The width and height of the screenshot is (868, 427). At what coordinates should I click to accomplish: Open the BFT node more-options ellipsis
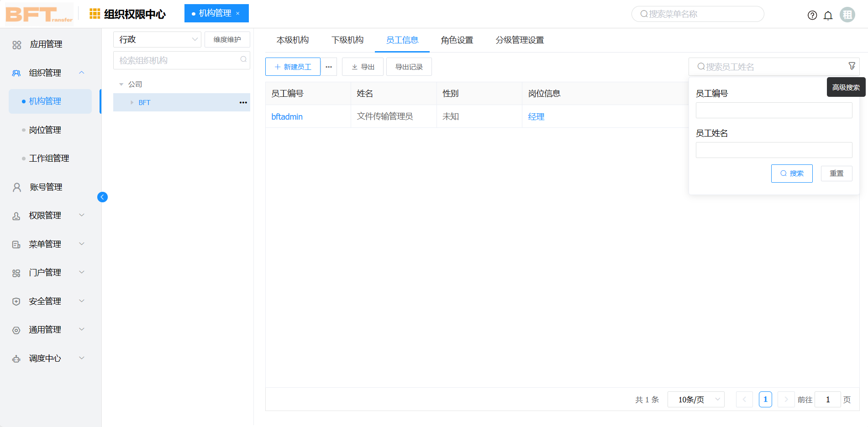coord(243,102)
